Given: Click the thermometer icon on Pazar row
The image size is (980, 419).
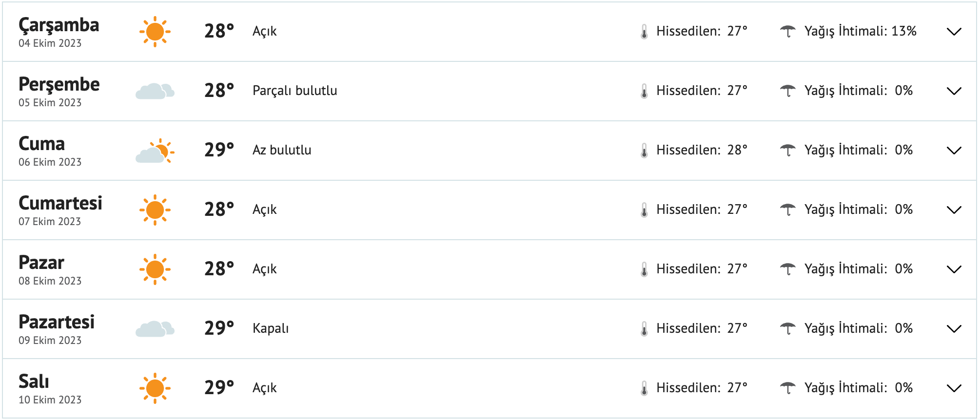Looking at the screenshot, I should coord(645,268).
